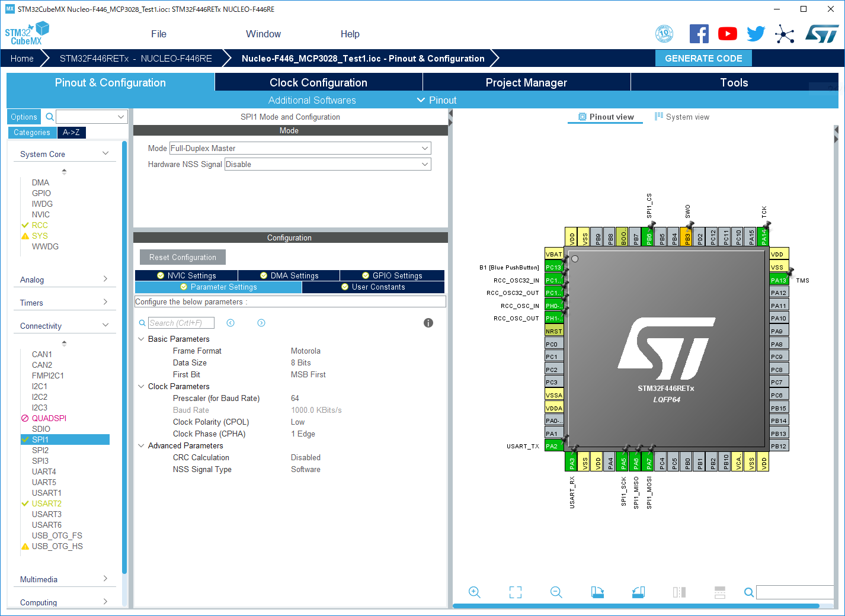Viewport: 845px width, 616px height.
Task: Click the pin search input field
Action: tap(795, 592)
